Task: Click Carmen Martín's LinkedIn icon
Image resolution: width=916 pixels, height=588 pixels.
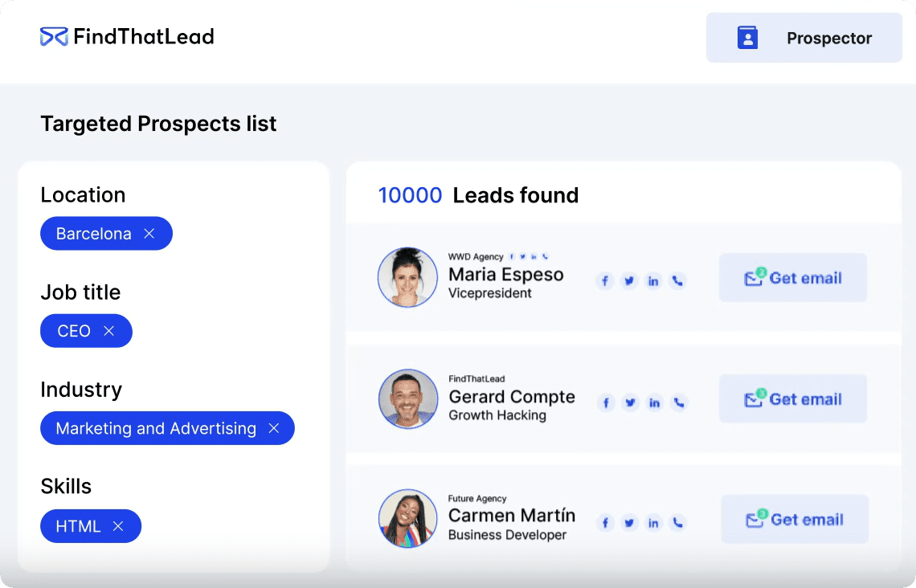Action: (x=654, y=523)
